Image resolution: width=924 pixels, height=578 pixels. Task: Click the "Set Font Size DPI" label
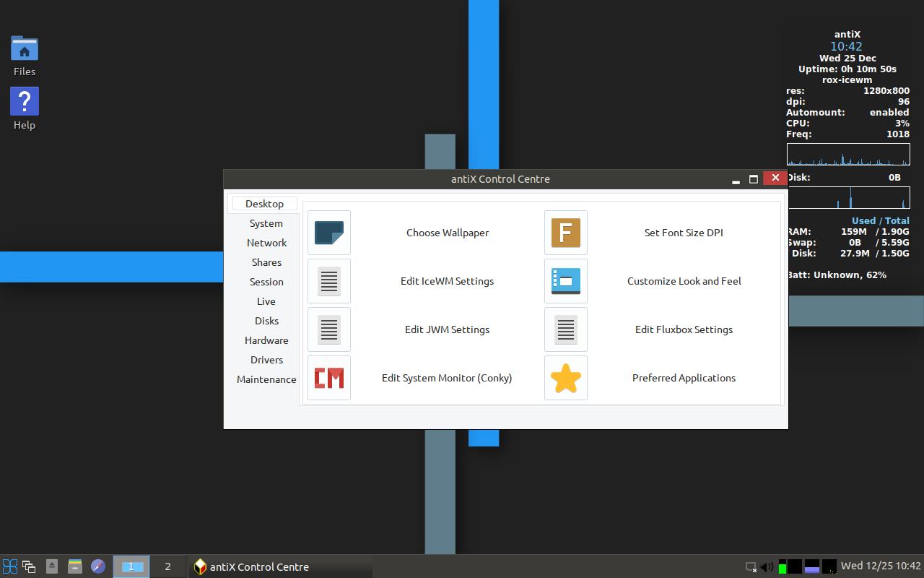(x=683, y=233)
